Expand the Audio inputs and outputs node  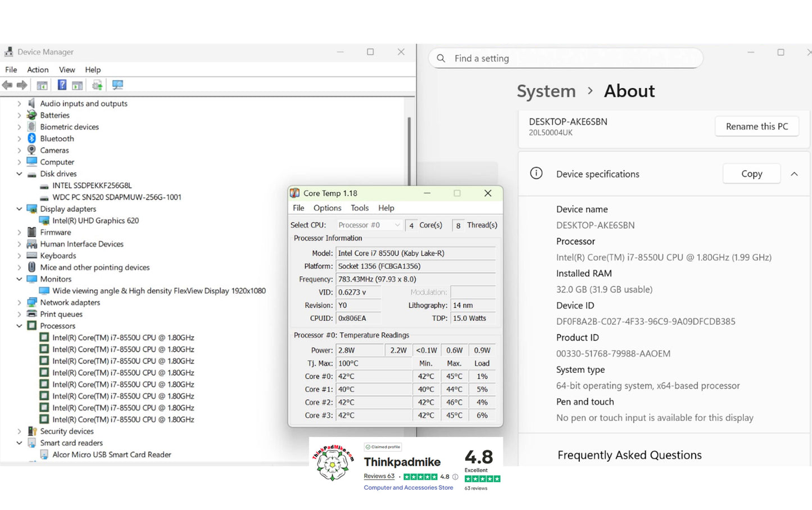(x=19, y=103)
